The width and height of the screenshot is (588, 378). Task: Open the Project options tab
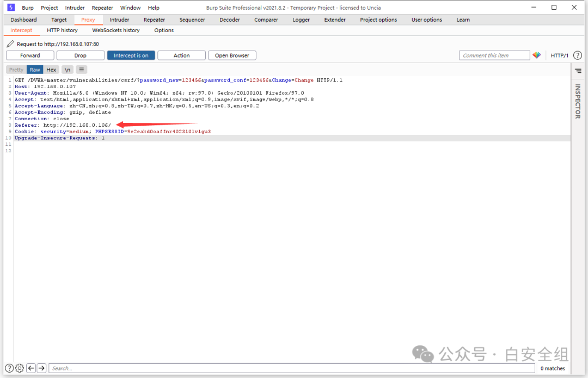point(378,20)
